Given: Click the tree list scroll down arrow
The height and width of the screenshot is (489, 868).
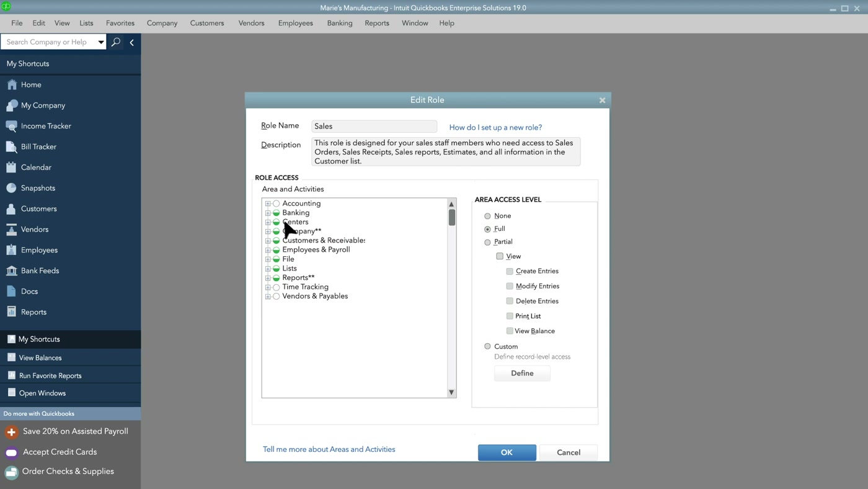Looking at the screenshot, I should [451, 392].
